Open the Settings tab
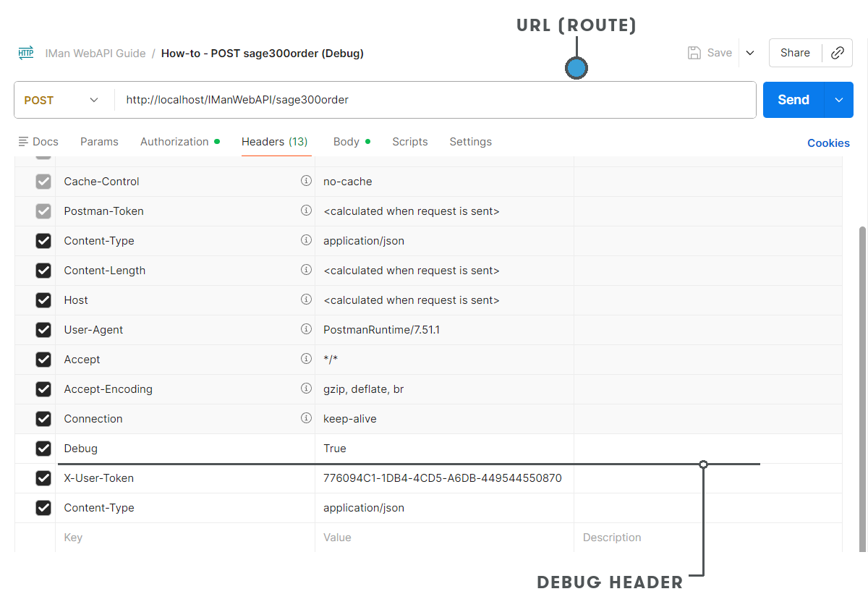Screen dimensions: 868x594 pos(471,142)
